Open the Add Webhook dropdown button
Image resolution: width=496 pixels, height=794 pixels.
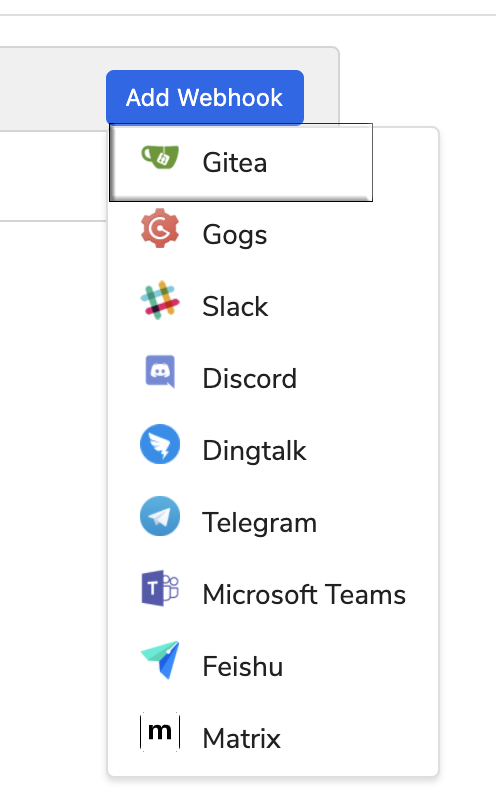(x=205, y=97)
